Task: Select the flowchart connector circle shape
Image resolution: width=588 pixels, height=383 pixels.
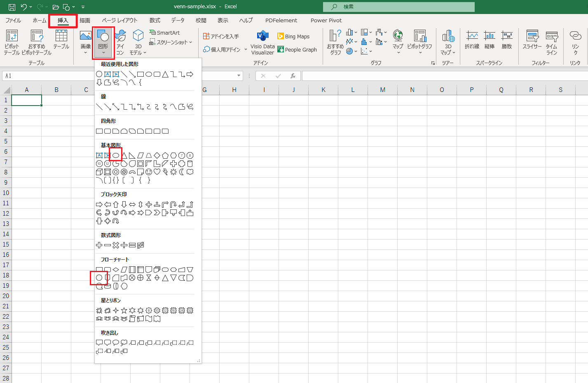Action: [x=99, y=278]
